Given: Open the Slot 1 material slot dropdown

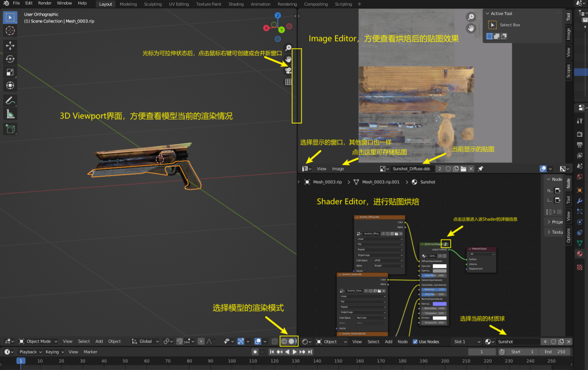Looking at the screenshot, I should click(467, 341).
